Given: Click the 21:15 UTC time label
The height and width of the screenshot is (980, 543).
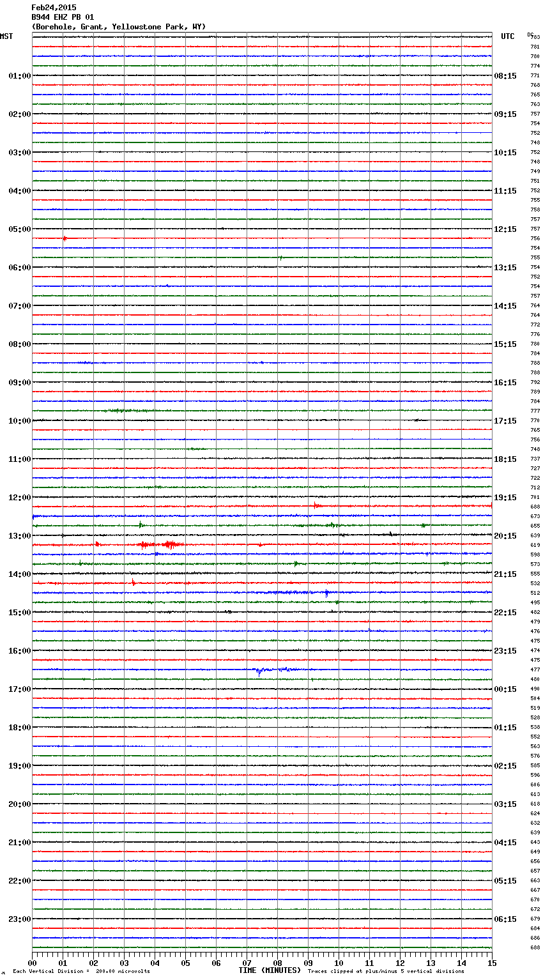Looking at the screenshot, I should click(x=505, y=574).
